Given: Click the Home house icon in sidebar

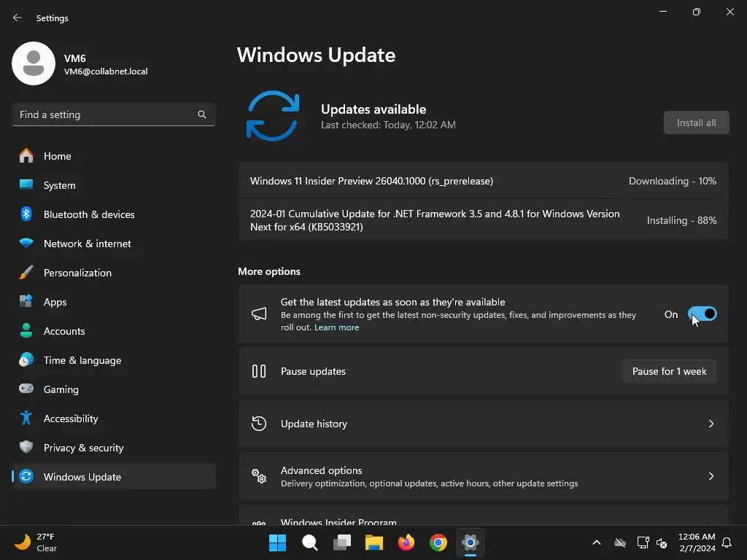Looking at the screenshot, I should click(26, 156).
